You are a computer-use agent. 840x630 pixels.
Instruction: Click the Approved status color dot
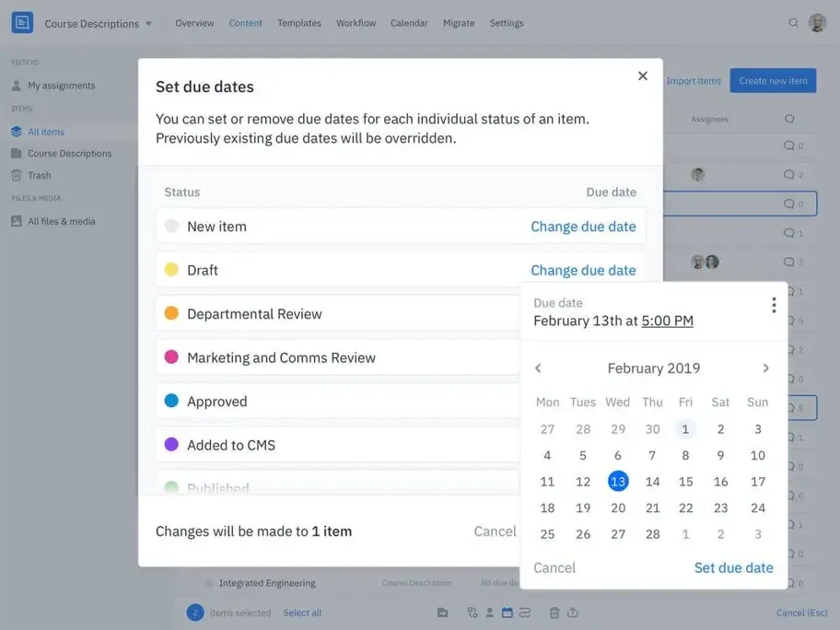tap(170, 402)
